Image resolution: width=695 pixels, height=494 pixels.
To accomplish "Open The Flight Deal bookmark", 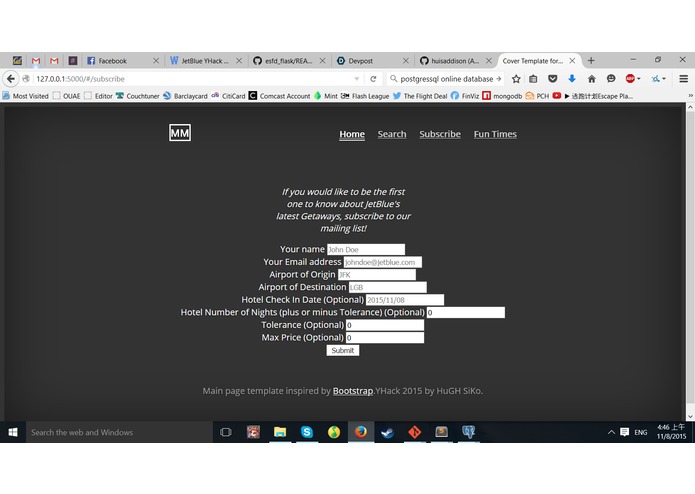I will click(420, 96).
